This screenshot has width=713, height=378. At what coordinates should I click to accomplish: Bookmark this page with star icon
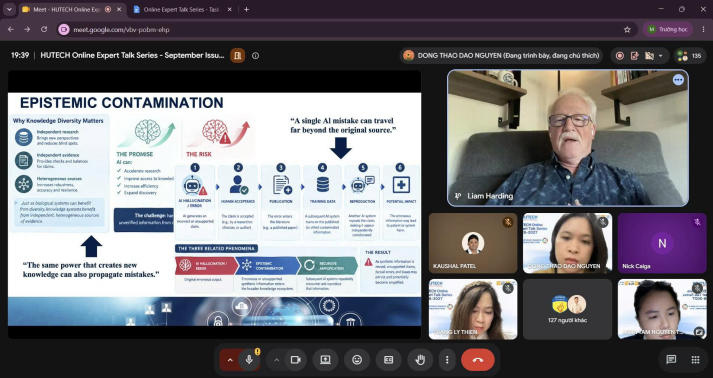pos(628,30)
